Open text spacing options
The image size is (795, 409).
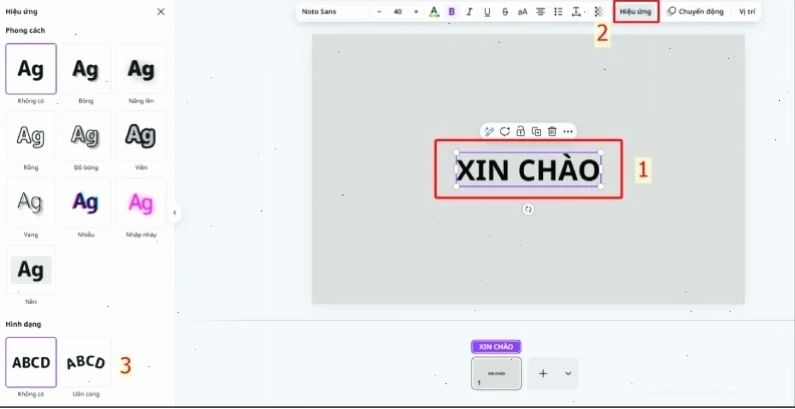[x=576, y=12]
